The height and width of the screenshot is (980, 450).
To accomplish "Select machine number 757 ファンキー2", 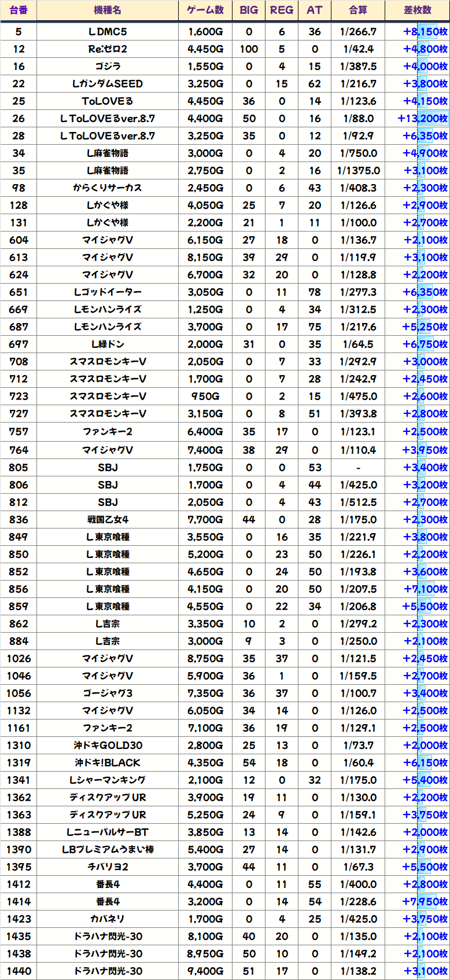I will point(19,432).
